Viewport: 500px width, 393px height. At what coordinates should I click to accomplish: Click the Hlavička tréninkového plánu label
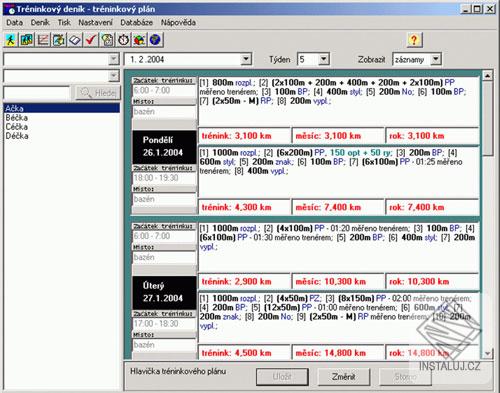tap(178, 371)
